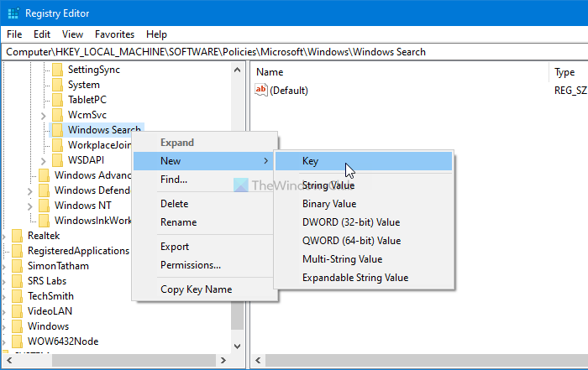Select the TabletPC key label

87,100
